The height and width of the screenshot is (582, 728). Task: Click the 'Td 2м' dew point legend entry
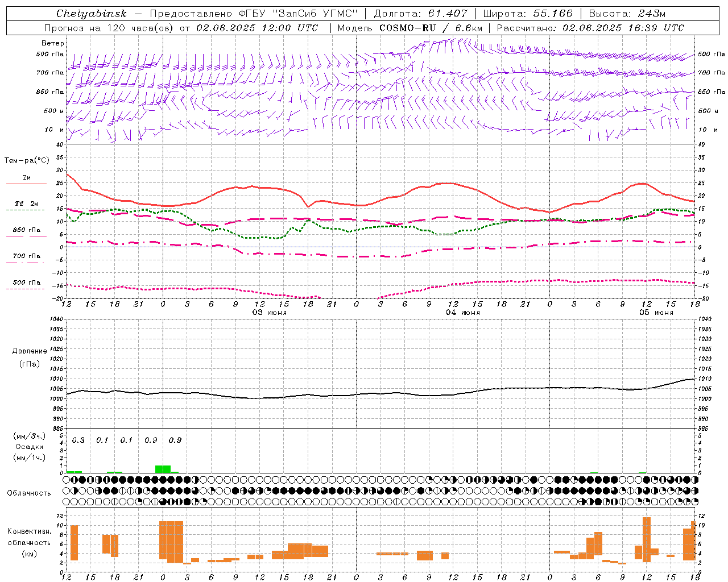27,203
